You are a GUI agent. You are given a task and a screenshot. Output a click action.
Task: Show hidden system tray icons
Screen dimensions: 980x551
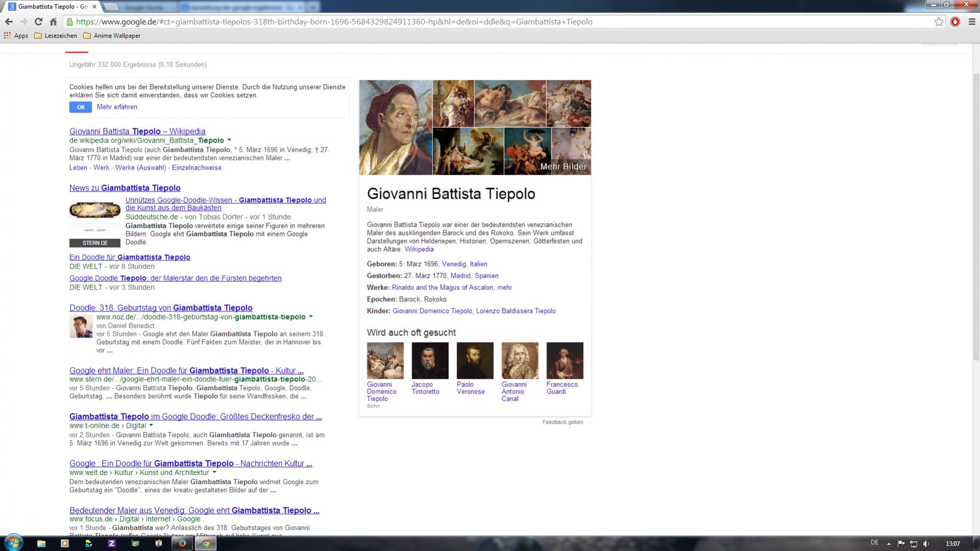coord(889,543)
